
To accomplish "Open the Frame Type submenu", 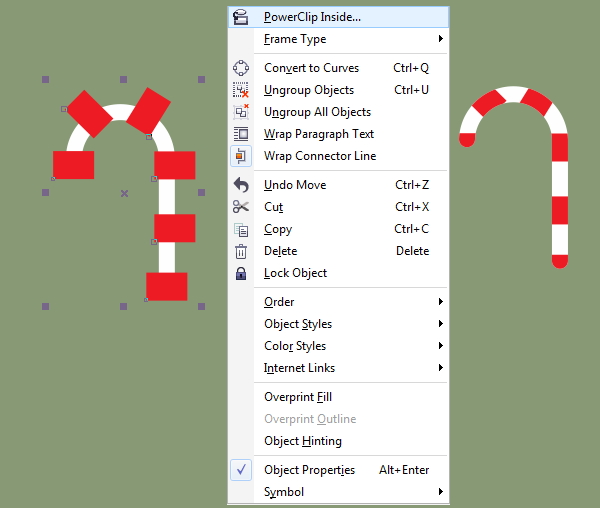I will 338,39.
